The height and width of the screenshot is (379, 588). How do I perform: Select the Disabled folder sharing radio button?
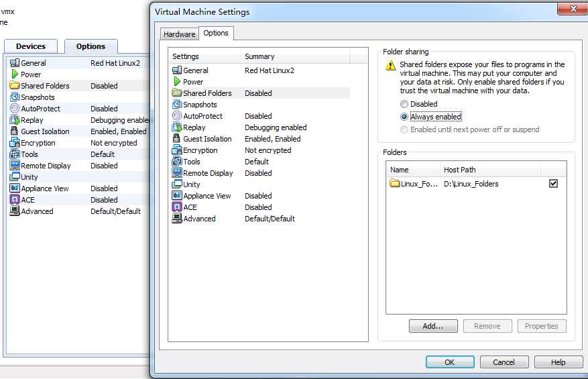coord(404,104)
